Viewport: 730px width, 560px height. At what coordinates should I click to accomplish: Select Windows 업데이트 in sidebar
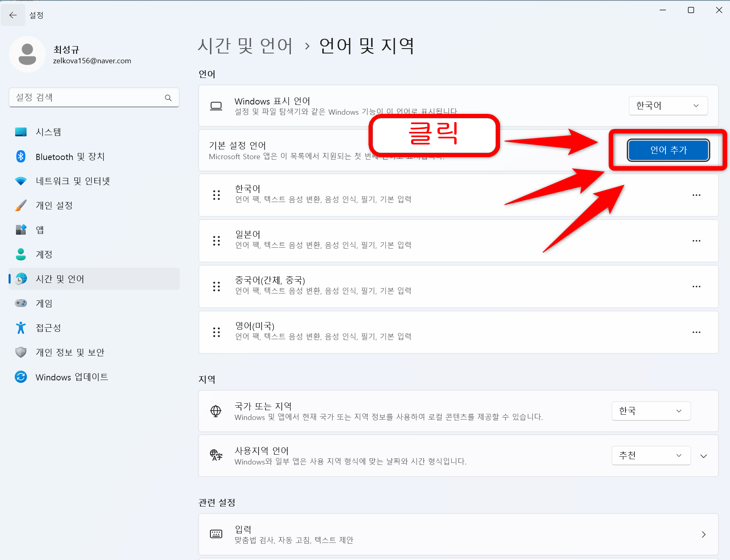[94, 377]
